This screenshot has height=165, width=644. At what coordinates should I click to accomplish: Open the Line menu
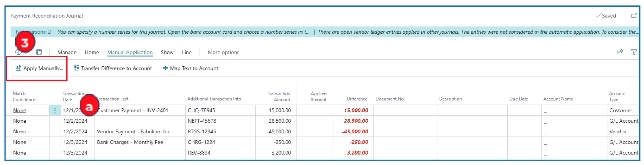click(187, 52)
